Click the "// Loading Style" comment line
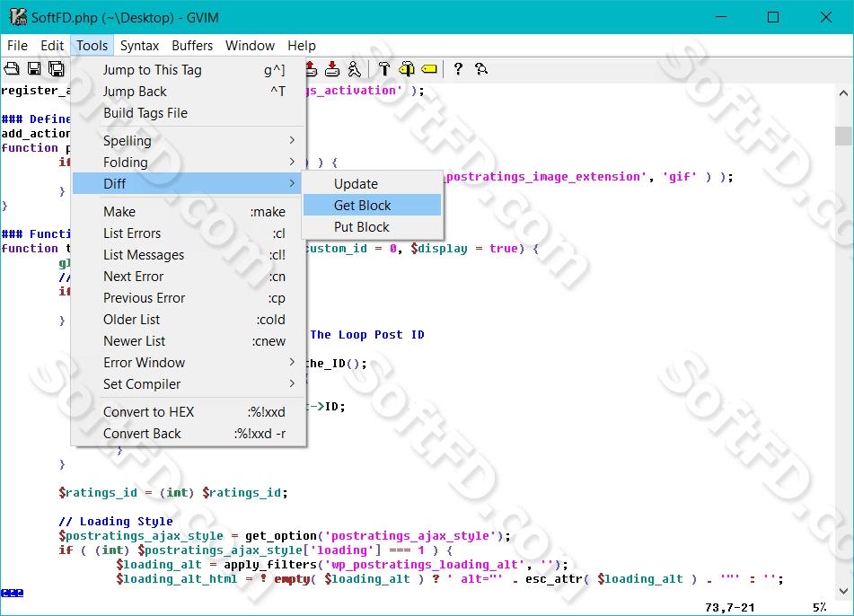 pos(116,521)
